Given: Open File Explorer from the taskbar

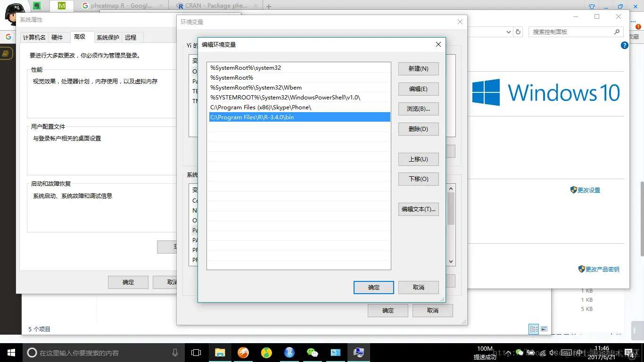Looking at the screenshot, I should click(220, 353).
